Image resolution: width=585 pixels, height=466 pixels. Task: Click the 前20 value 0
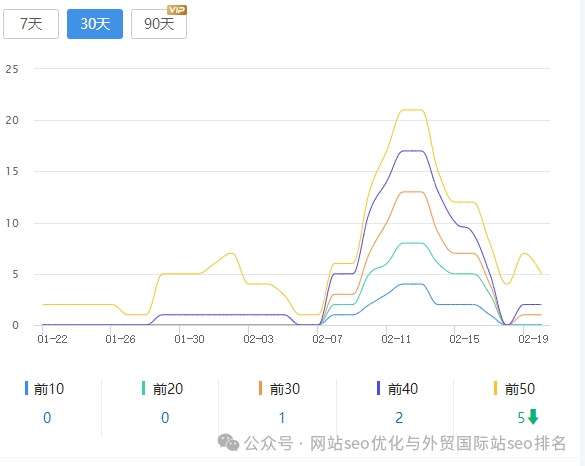click(x=165, y=418)
